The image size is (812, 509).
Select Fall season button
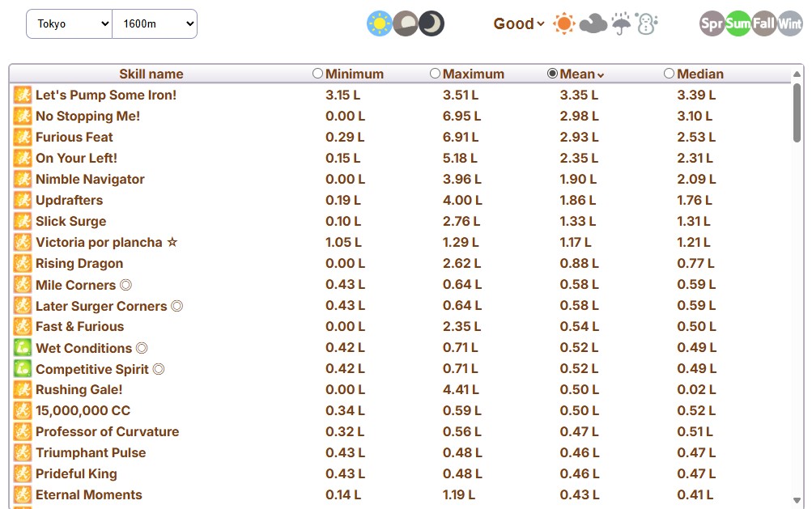coord(764,23)
